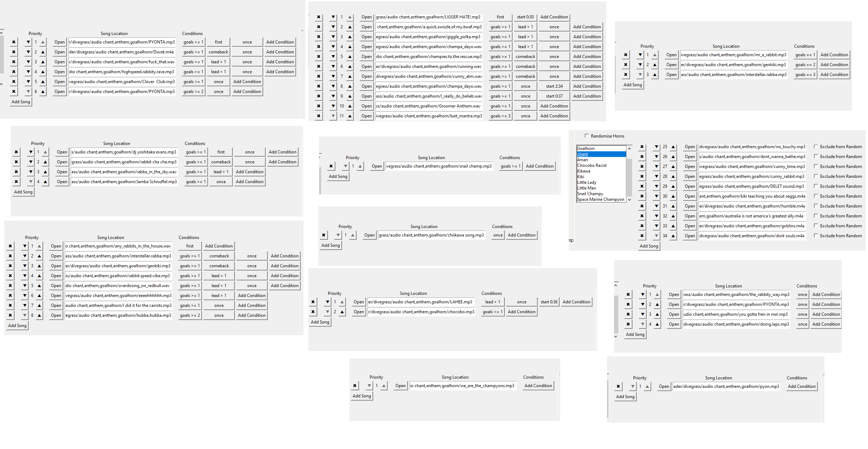Pick Snail Champy from the list
The width and height of the screenshot is (868, 449).
tap(601, 194)
